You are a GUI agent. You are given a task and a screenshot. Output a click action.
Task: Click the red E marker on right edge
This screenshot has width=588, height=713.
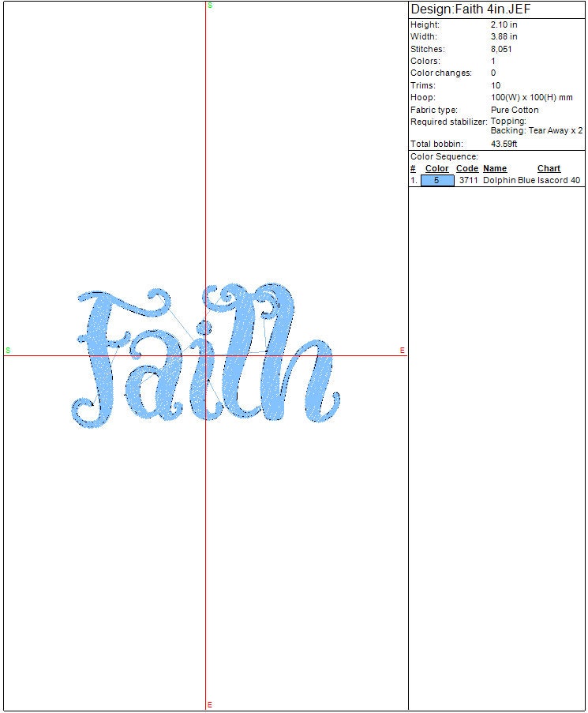[x=402, y=350]
